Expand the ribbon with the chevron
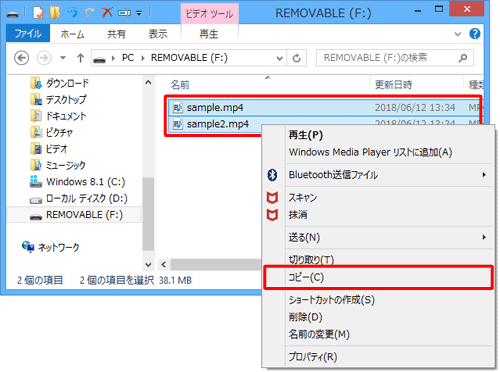This screenshot has width=500, height=372. tap(458, 34)
